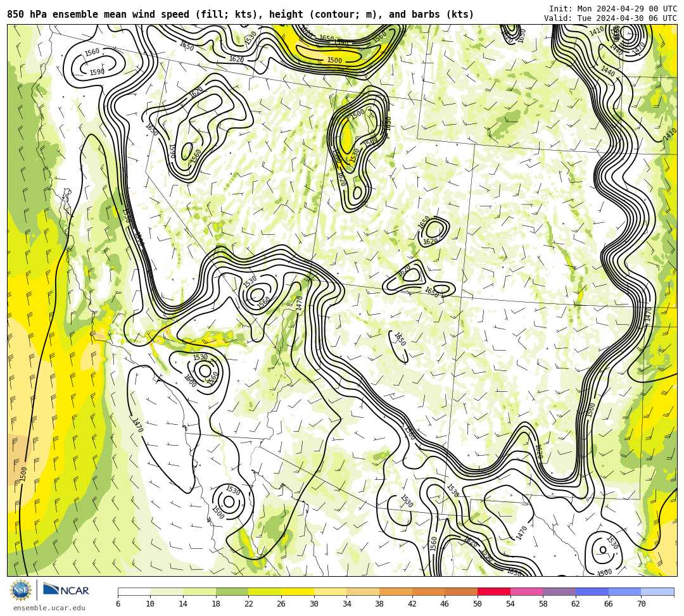Click the colorbar tick label 42
The height and width of the screenshot is (616, 684).
(412, 604)
